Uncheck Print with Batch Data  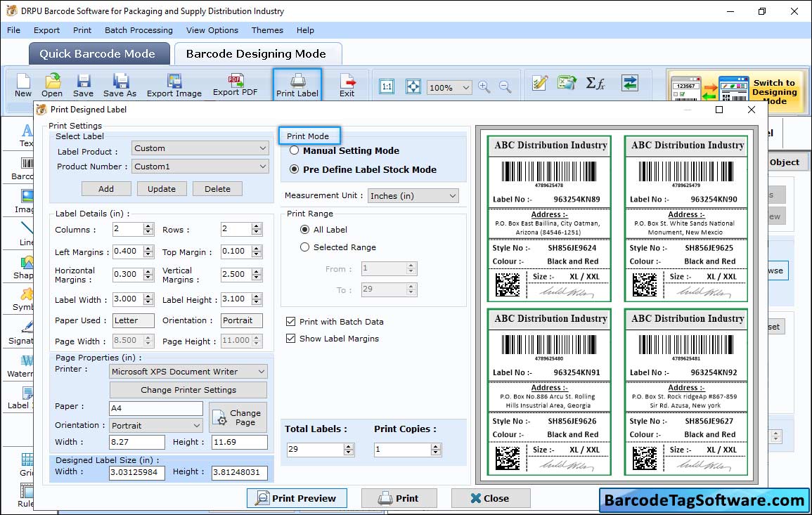click(291, 322)
